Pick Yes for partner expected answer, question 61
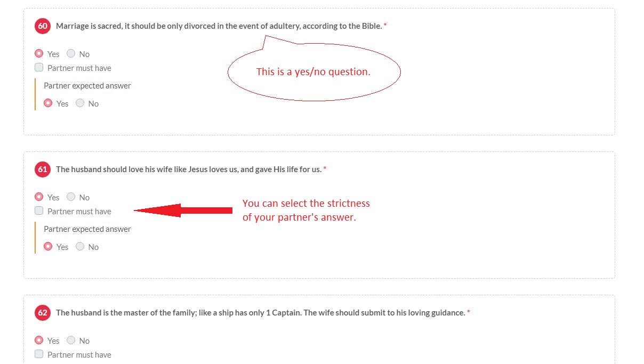Screen dimensions: 644x364 pyautogui.click(x=48, y=247)
